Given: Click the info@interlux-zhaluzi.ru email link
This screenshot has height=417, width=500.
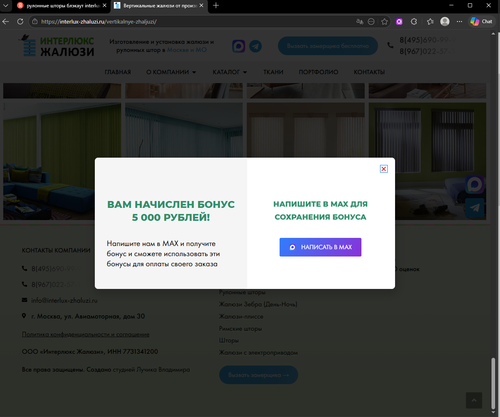Looking at the screenshot, I should (64, 300).
